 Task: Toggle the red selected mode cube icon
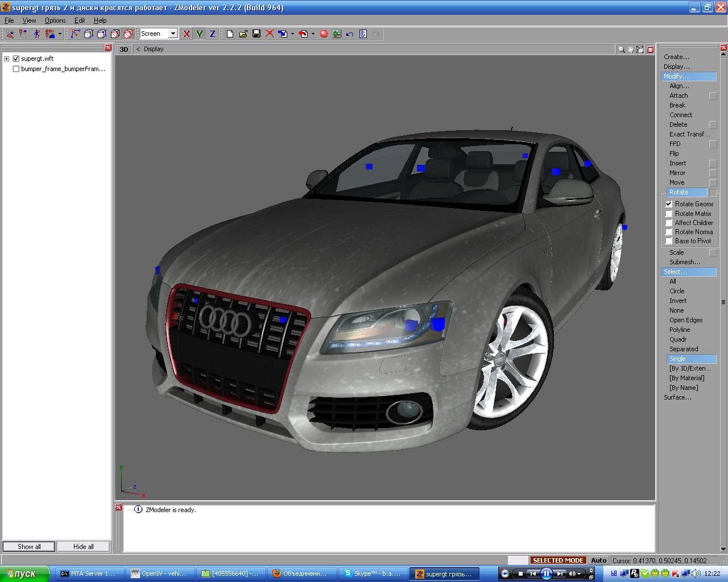click(x=129, y=34)
